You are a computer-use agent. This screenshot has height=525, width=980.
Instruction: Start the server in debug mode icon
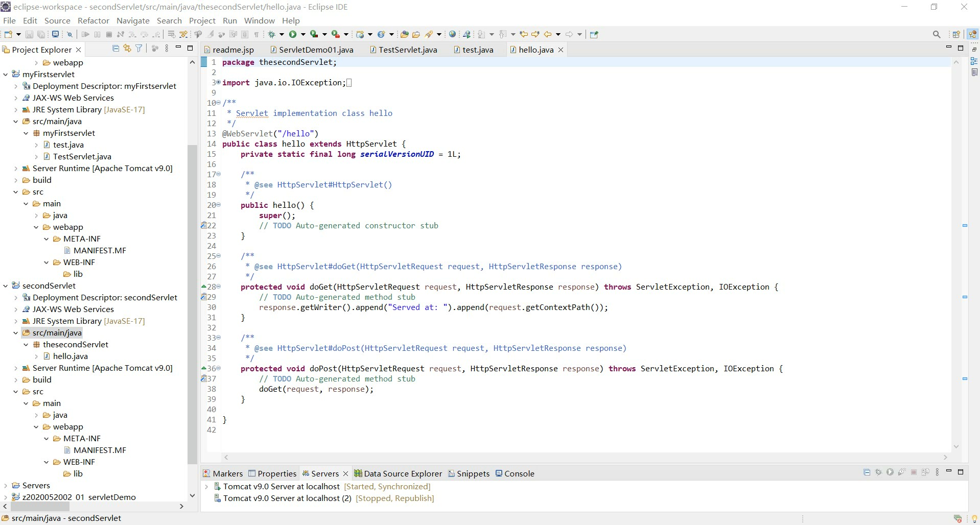878,472
